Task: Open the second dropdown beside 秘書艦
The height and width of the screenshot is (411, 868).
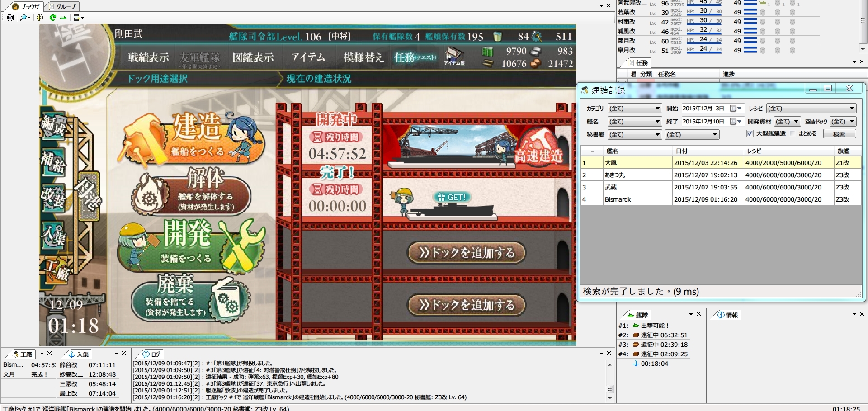Action: click(692, 135)
